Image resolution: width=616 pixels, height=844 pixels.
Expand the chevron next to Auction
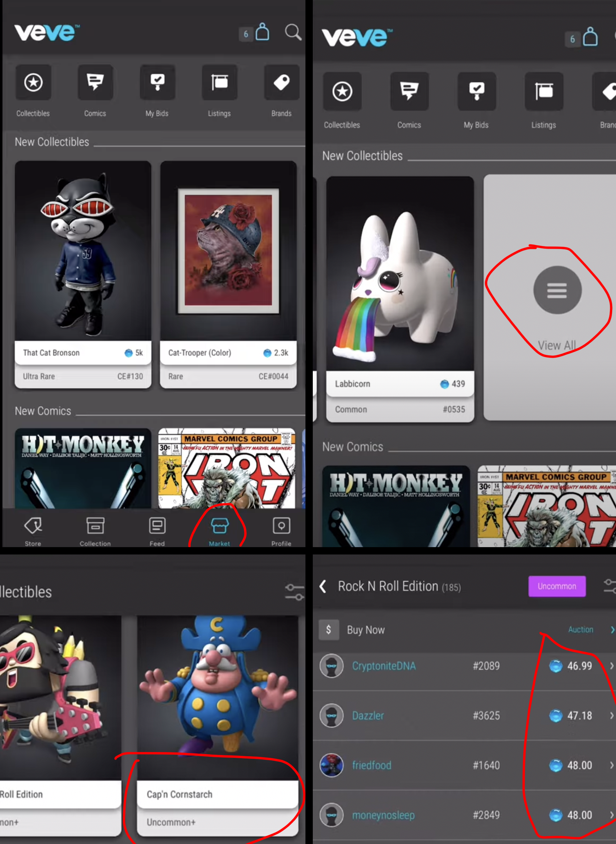pos(612,629)
